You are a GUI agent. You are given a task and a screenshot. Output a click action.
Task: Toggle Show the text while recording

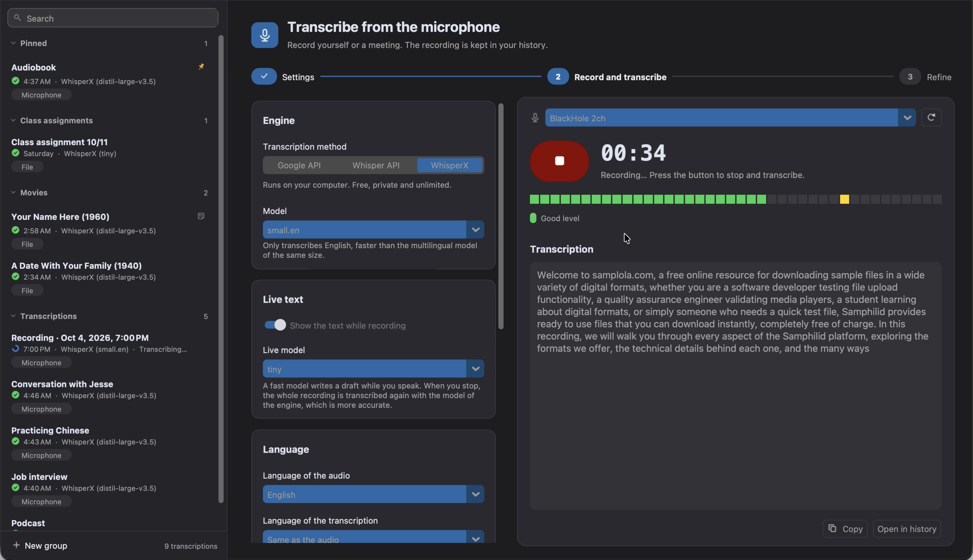275,325
